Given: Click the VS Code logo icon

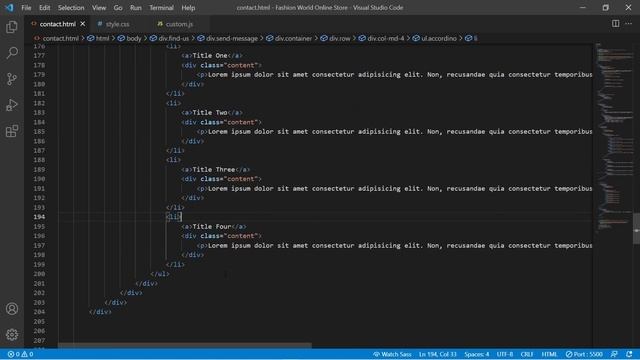Looking at the screenshot, I should 9,7.
